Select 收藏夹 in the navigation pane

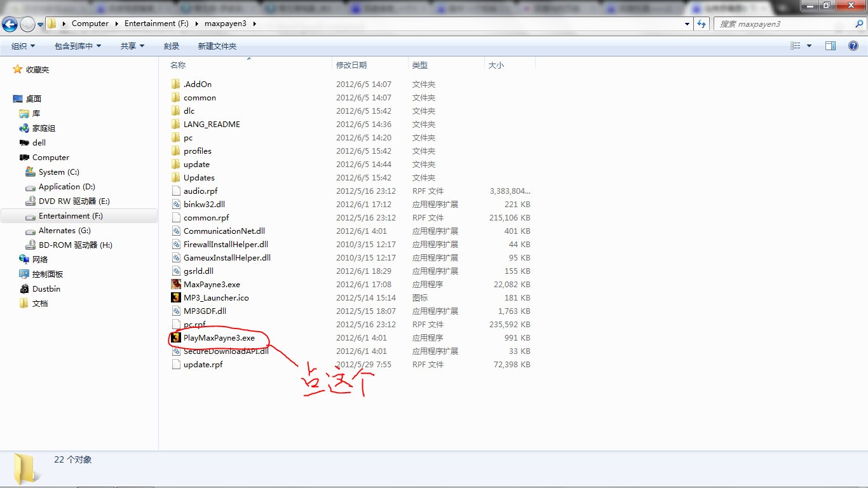click(x=37, y=70)
